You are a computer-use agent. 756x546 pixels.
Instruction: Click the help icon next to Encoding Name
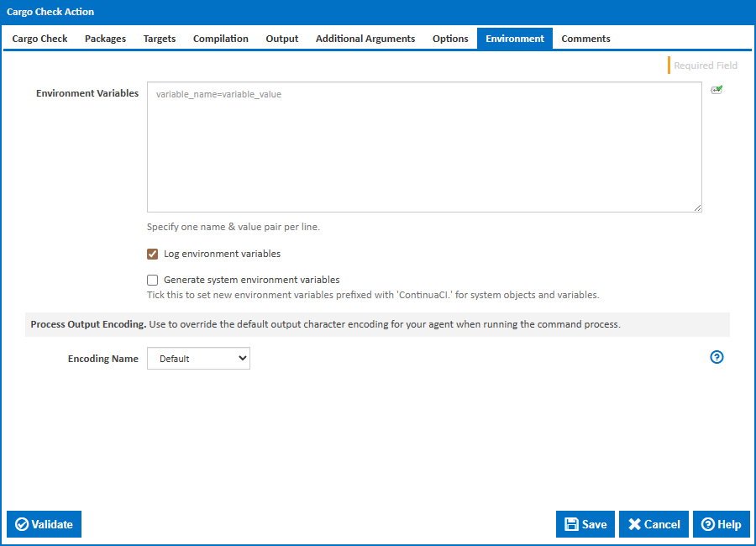point(717,357)
